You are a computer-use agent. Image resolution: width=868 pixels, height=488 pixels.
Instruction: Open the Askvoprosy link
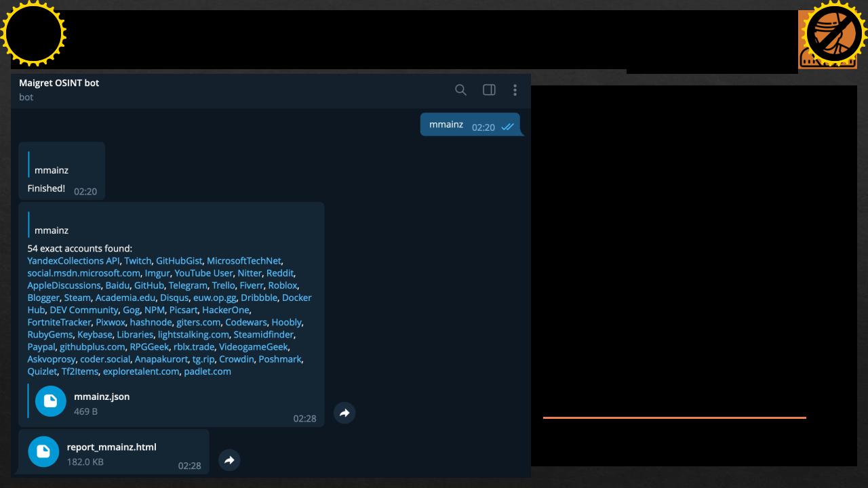[52, 359]
